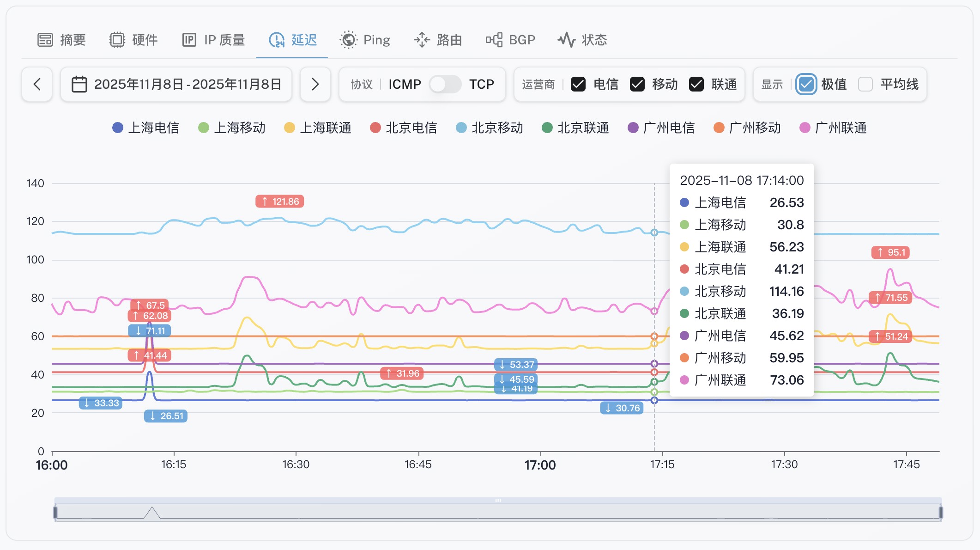Toggle protocol switch from ICMP to TCP

[444, 85]
